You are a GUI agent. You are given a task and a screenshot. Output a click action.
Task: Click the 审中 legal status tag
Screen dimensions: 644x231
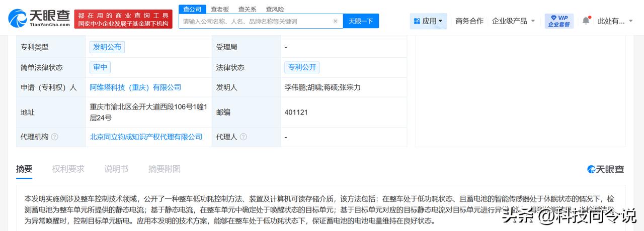click(100, 67)
